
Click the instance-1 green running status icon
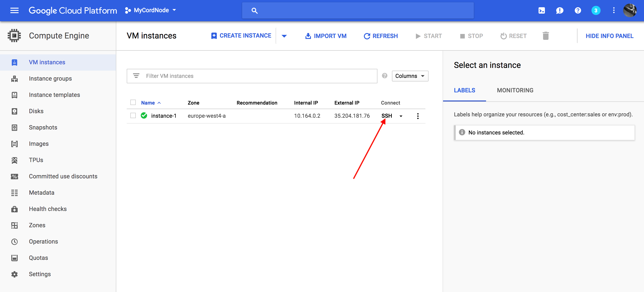144,115
